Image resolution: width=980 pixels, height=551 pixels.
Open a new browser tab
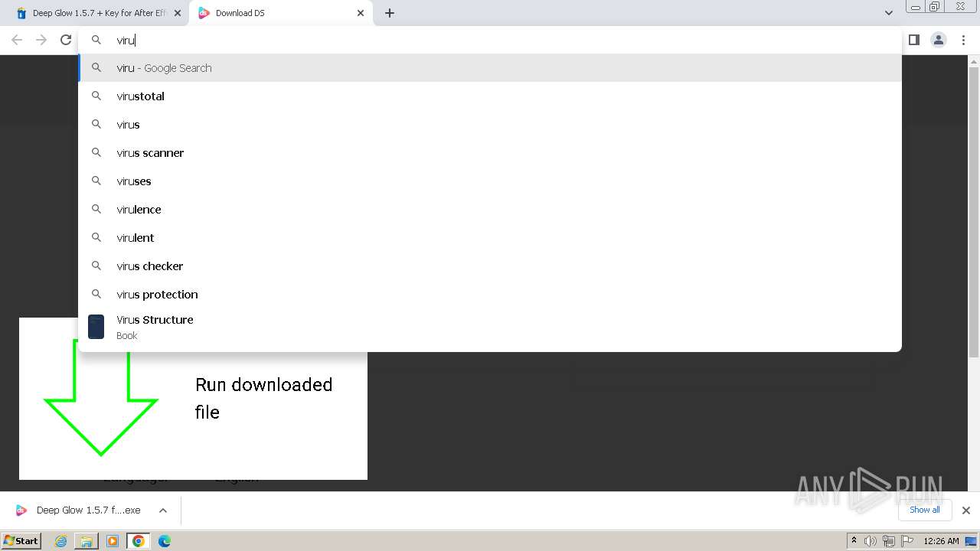point(390,13)
